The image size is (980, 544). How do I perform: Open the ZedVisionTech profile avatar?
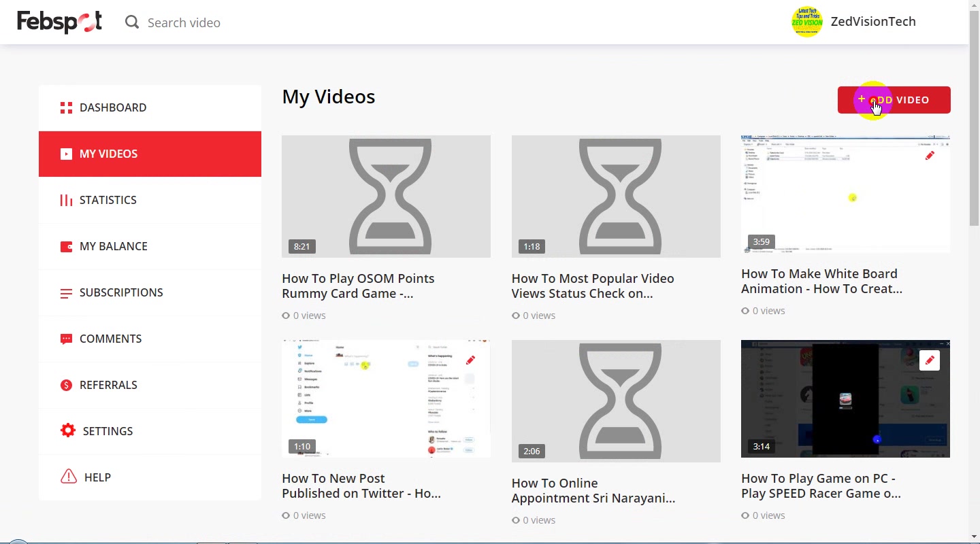point(807,22)
